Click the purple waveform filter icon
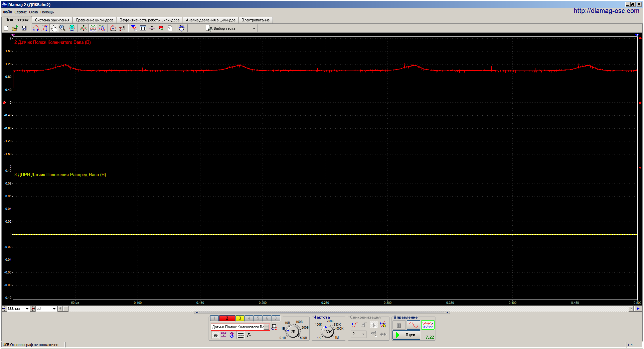The height and width of the screenshot is (349, 644). tap(223, 335)
